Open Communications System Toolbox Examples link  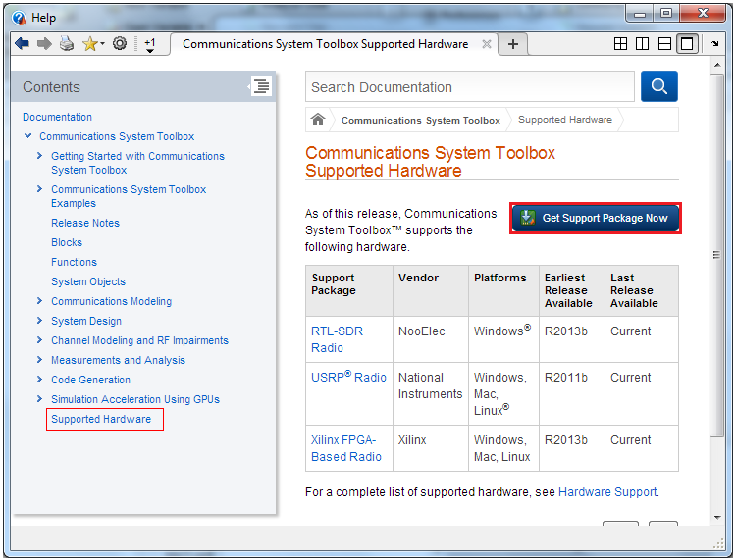point(129,196)
